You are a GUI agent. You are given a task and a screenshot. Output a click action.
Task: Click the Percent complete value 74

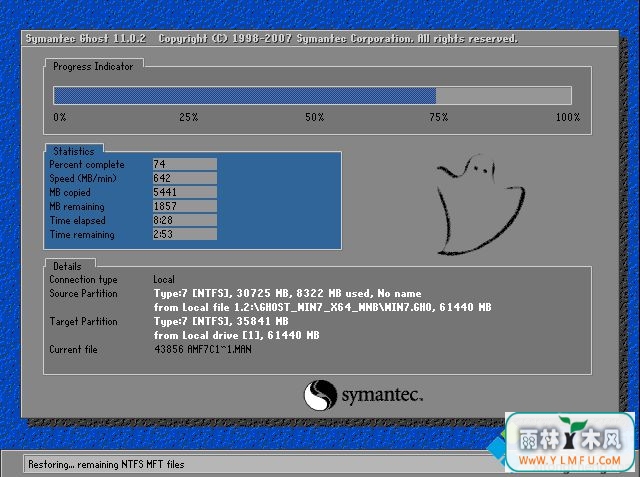184,164
